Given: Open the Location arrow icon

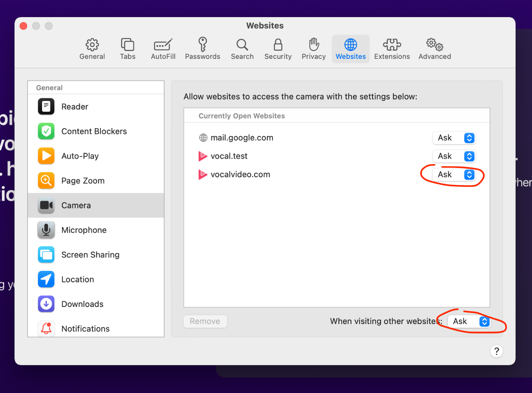Looking at the screenshot, I should [x=46, y=279].
